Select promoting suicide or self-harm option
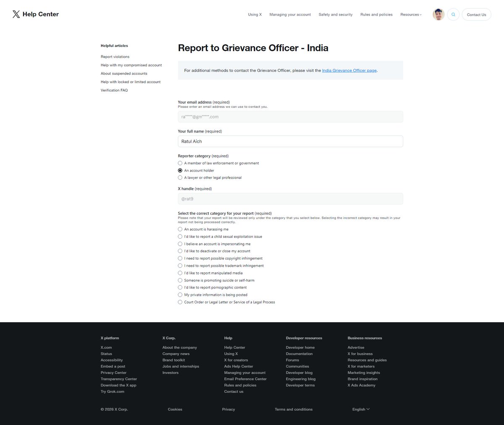The height and width of the screenshot is (425, 504). (x=180, y=280)
